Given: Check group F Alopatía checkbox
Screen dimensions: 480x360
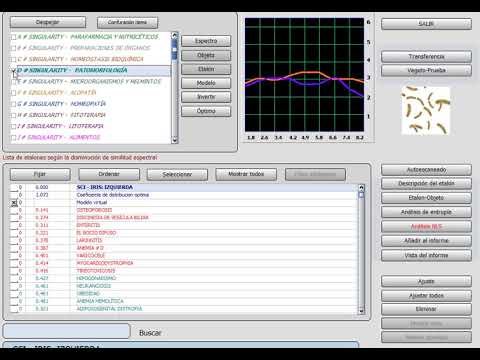Looking at the screenshot, I should coord(14,93).
